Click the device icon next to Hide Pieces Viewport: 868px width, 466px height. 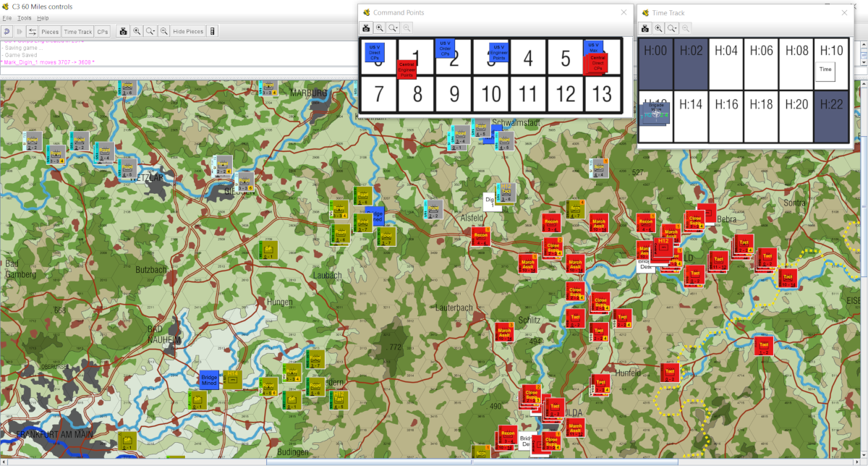pos(212,31)
